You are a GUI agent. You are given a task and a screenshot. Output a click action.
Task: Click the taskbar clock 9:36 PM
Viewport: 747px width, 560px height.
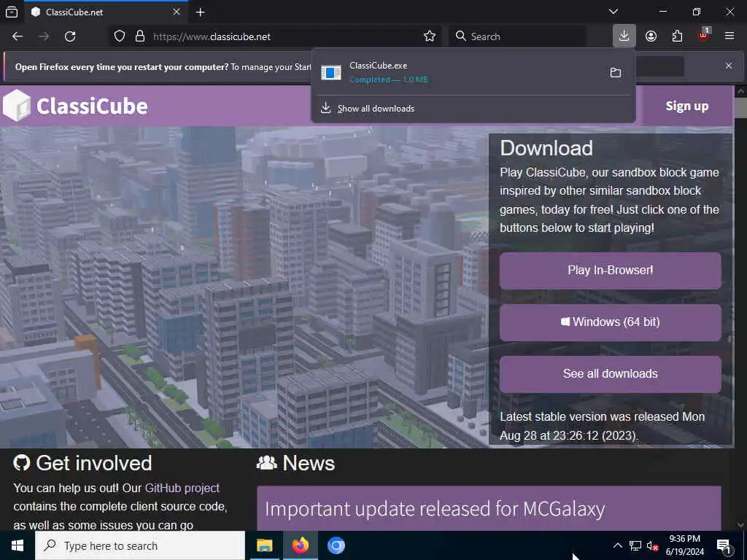(x=684, y=539)
